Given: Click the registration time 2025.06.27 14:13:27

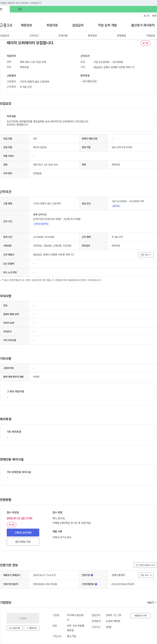Looking at the screenshot, I should click(45, 575).
